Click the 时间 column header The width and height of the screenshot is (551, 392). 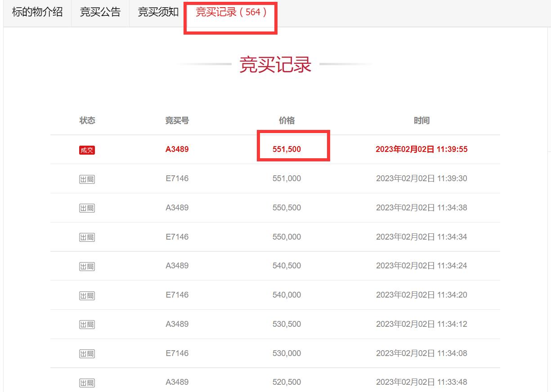tap(422, 120)
